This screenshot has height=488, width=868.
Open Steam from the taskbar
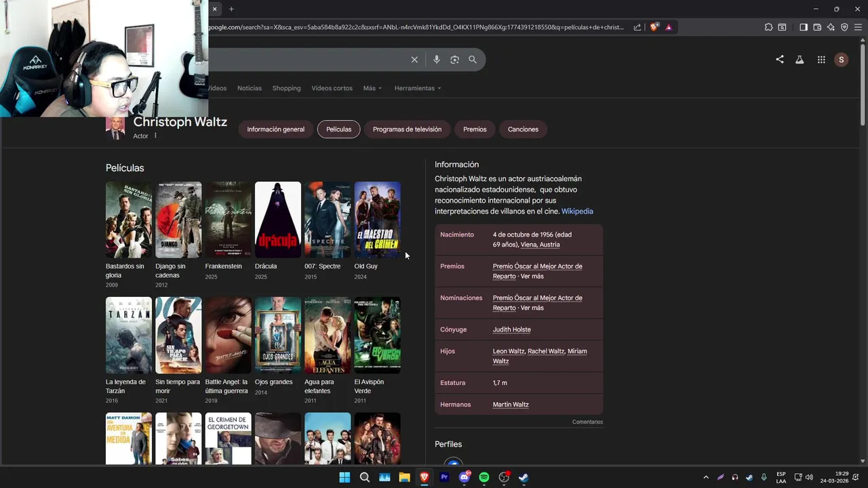[x=524, y=477]
